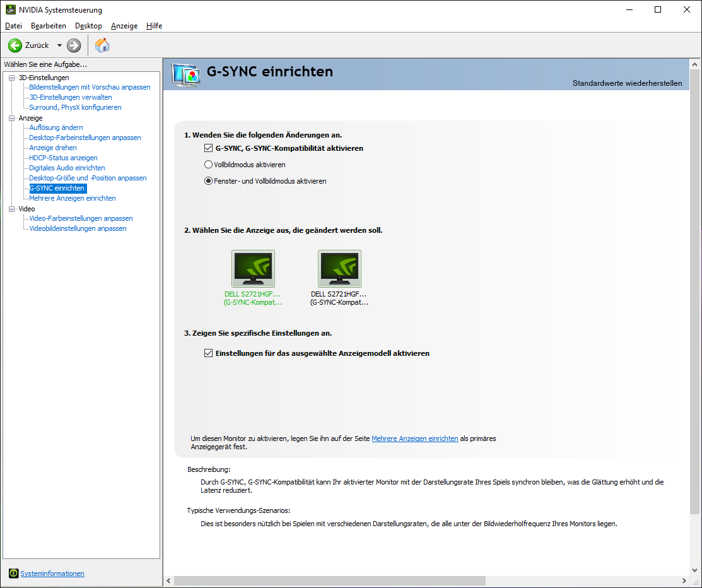
Task: Open Videobildeinstellungen anpassen
Action: (78, 228)
